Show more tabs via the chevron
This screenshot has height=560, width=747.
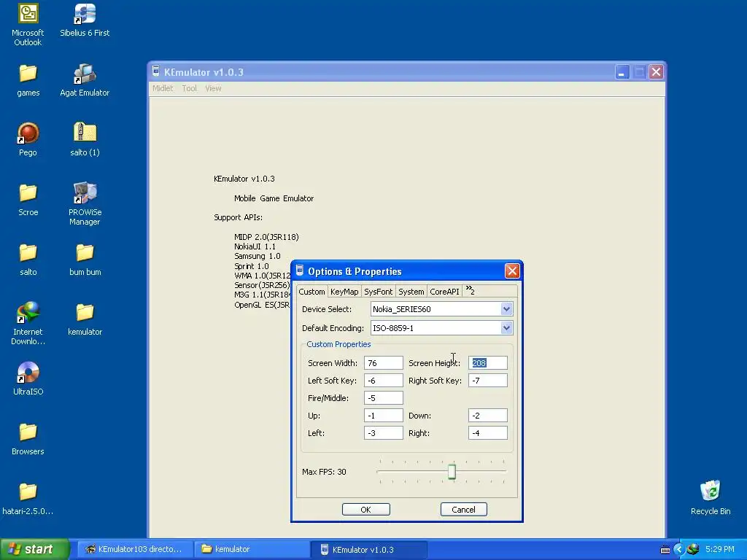coord(471,290)
